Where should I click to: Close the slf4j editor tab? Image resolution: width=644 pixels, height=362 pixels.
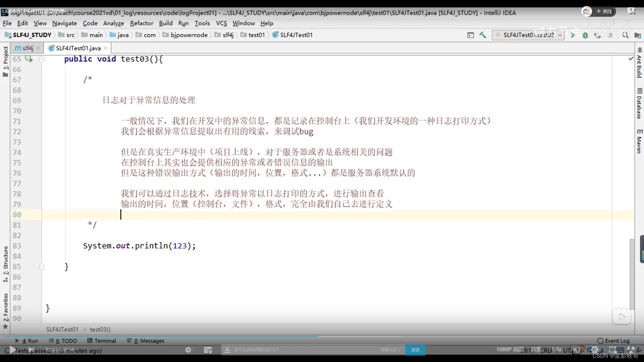[x=38, y=48]
